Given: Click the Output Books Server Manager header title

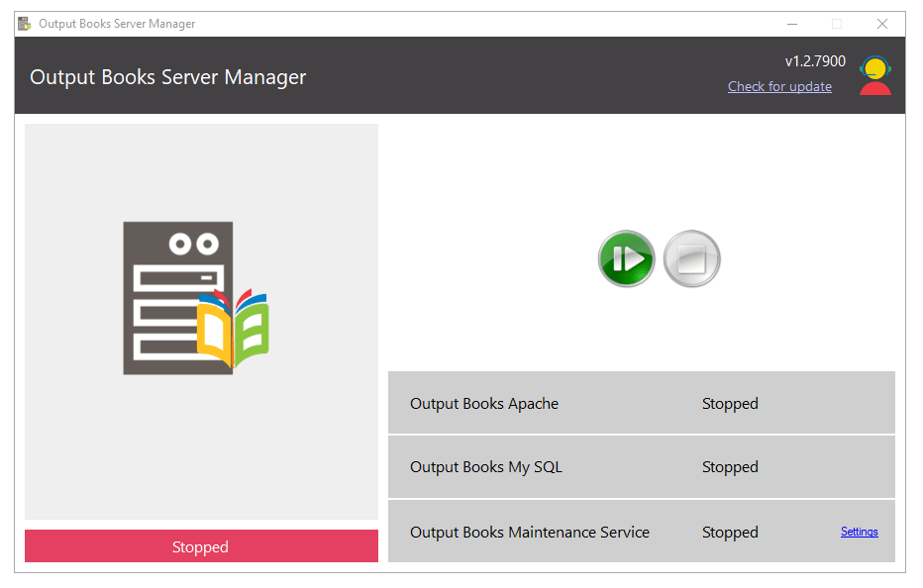Looking at the screenshot, I should tap(167, 77).
